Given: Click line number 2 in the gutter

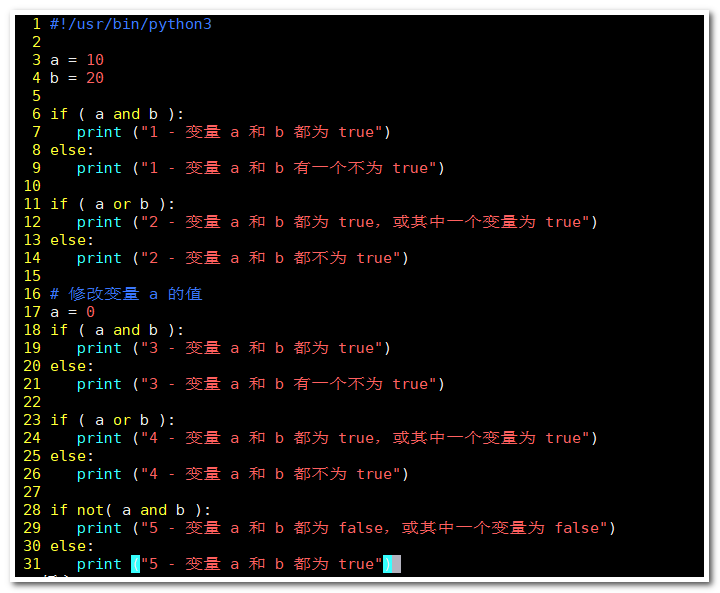Looking at the screenshot, I should pos(37,42).
